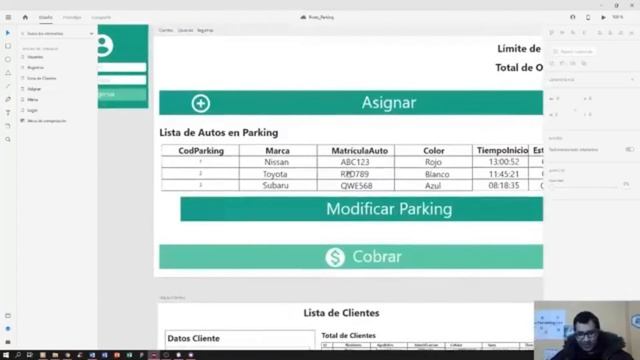
Task: Switch to the Diseño tab
Action: (x=45, y=18)
